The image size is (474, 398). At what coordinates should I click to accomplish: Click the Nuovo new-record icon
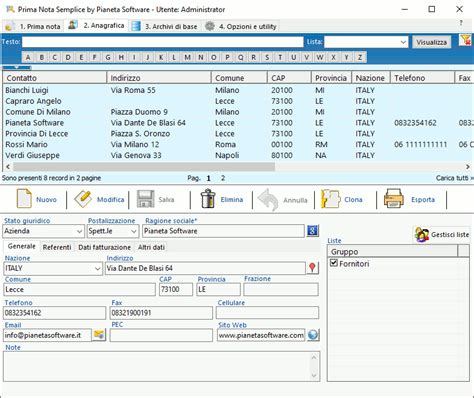[x=24, y=199]
